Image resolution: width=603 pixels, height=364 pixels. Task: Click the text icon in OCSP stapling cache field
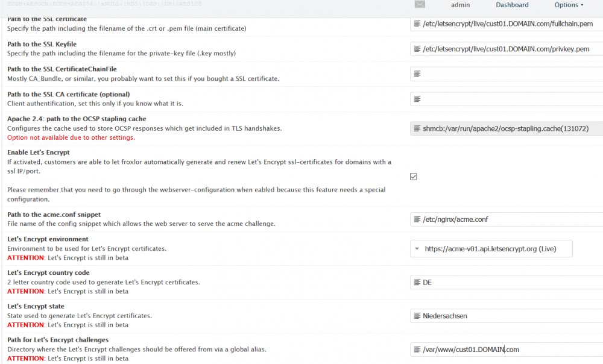pyautogui.click(x=417, y=128)
